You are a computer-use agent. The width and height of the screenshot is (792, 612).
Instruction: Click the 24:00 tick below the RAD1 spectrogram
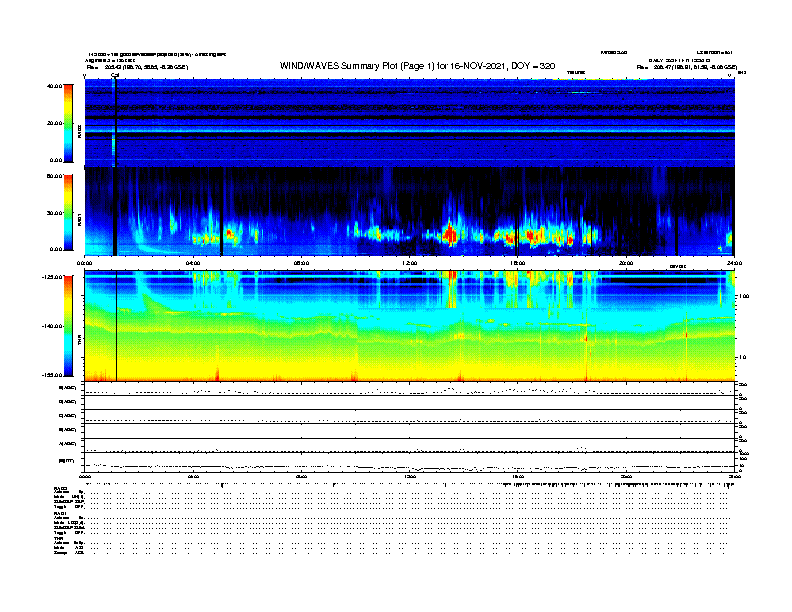(734, 263)
